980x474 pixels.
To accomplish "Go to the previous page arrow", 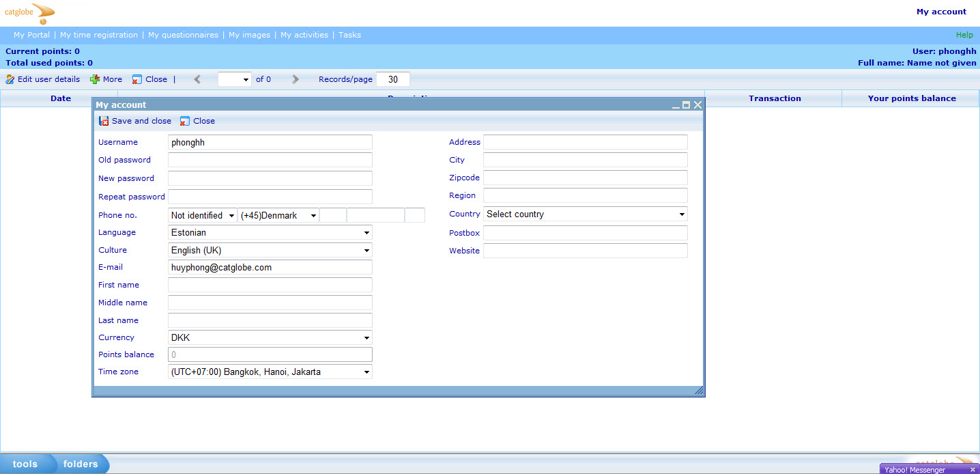I will [x=197, y=79].
